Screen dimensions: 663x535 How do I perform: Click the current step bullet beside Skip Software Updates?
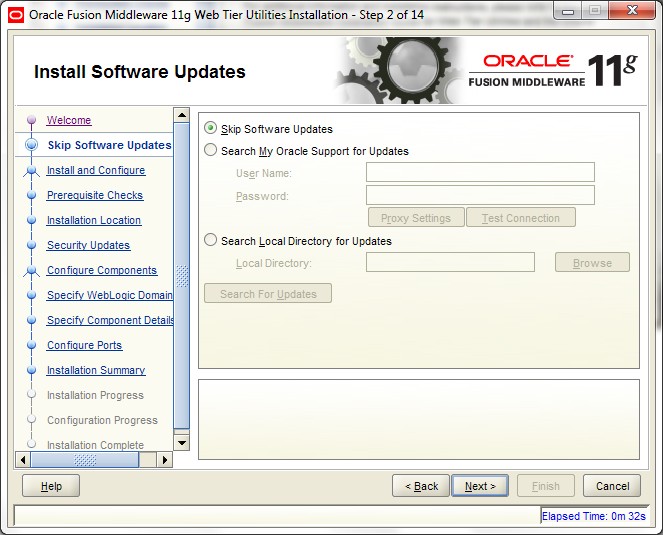pyautogui.click(x=31, y=145)
